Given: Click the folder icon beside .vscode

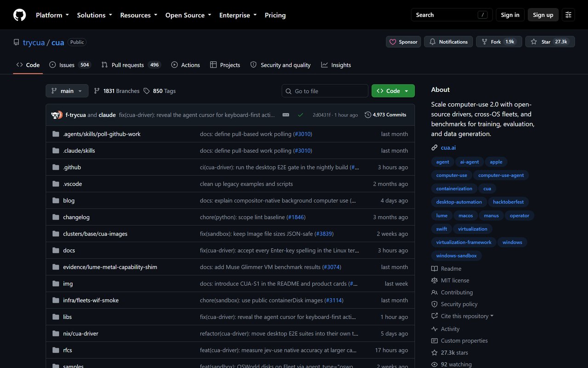Looking at the screenshot, I should click(x=56, y=184).
